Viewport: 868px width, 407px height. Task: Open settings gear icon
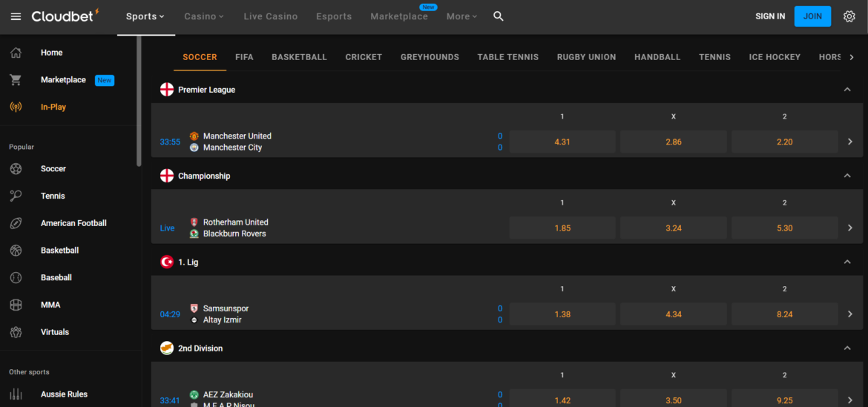pyautogui.click(x=849, y=16)
